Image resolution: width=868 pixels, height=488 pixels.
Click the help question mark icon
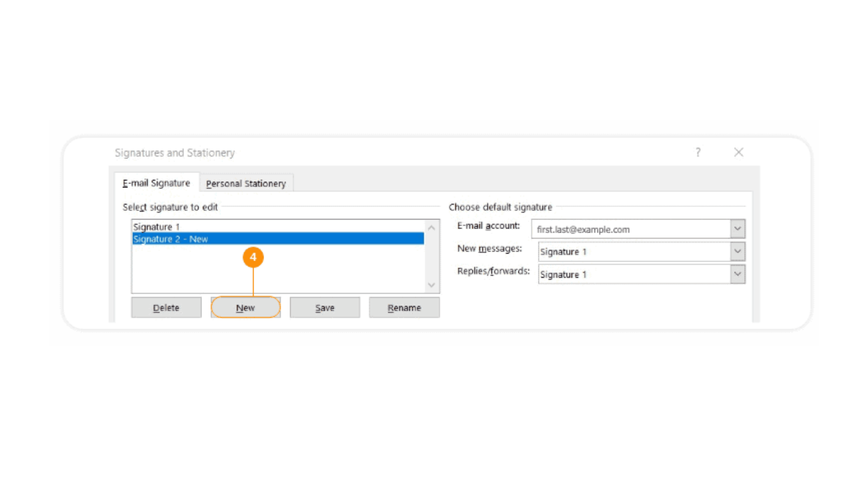[x=698, y=152]
